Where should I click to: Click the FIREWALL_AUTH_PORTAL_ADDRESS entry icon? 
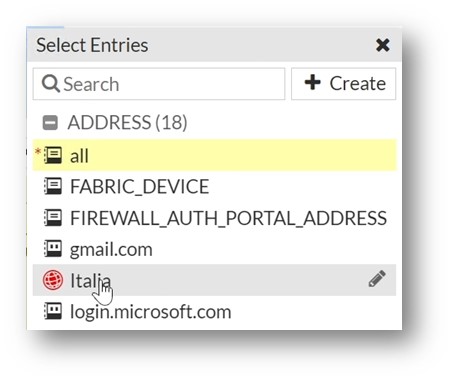pos(53,218)
